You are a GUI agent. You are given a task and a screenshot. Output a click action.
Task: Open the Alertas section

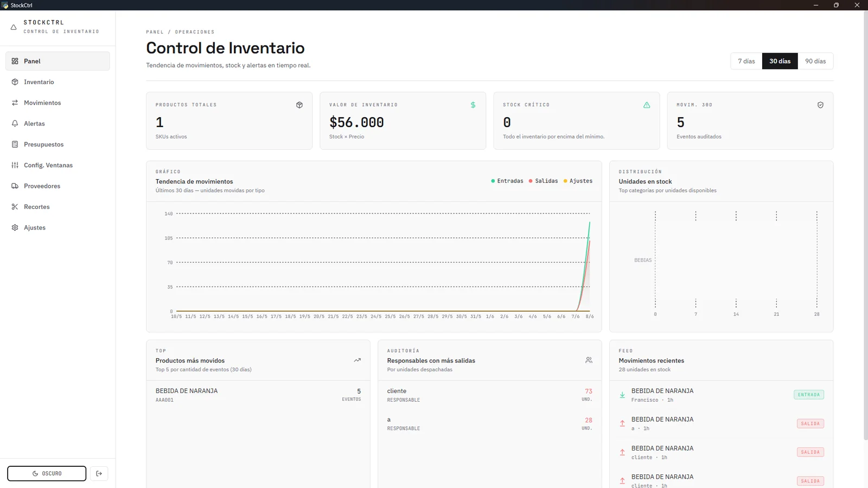(x=58, y=124)
